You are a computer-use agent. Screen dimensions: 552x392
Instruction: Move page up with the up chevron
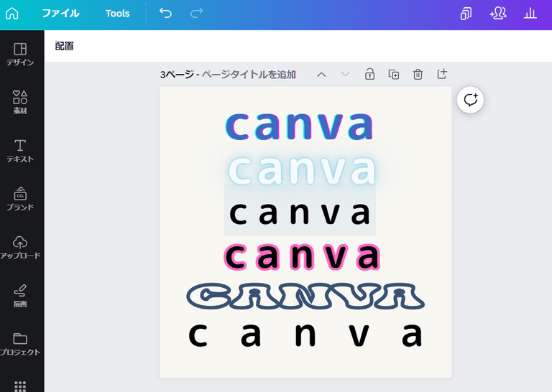[x=321, y=75]
